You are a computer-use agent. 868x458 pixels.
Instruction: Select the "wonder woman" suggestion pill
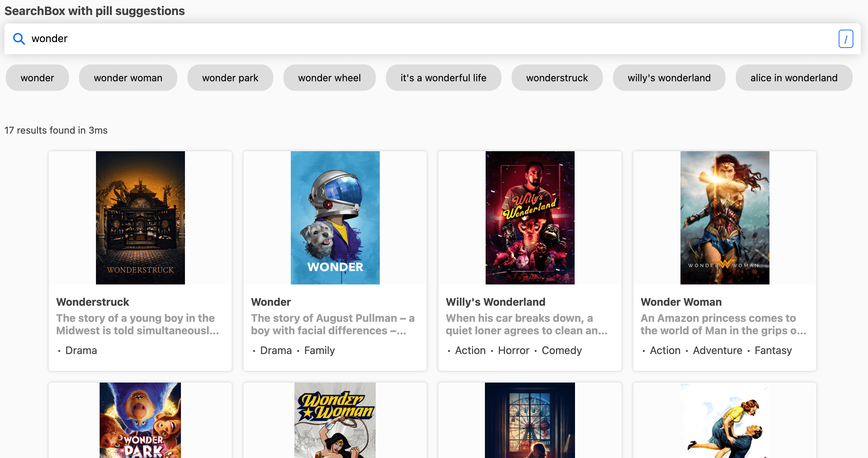(x=128, y=78)
